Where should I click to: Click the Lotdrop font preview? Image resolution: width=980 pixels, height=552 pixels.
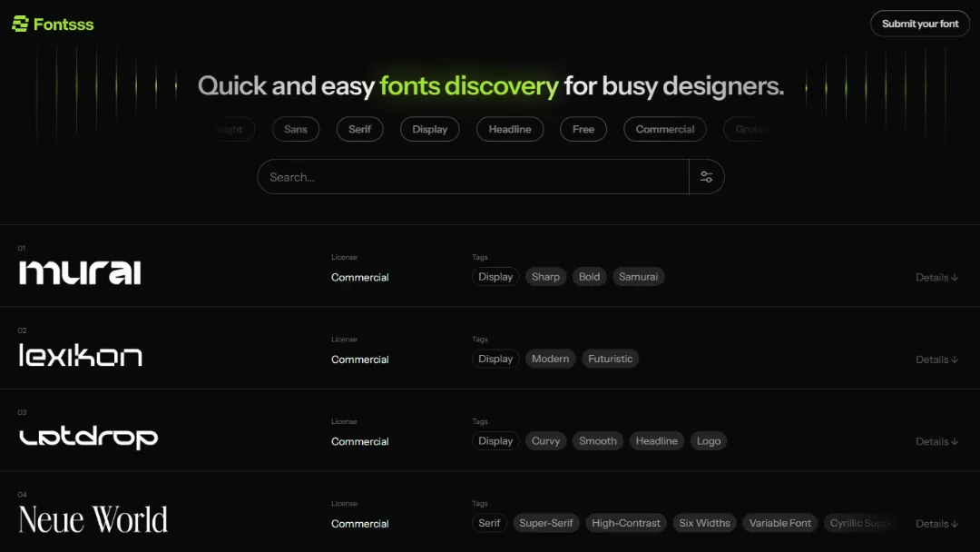tap(88, 438)
